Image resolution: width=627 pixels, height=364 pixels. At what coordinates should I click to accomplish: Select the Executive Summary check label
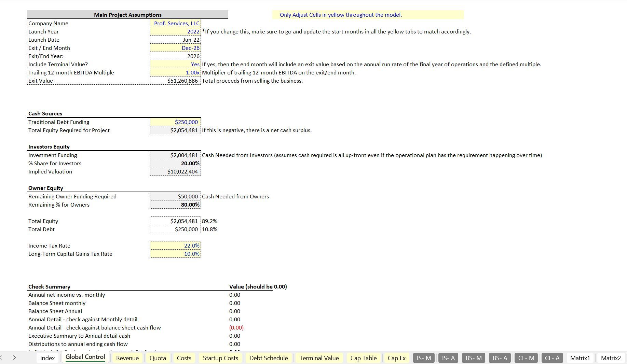click(x=79, y=336)
